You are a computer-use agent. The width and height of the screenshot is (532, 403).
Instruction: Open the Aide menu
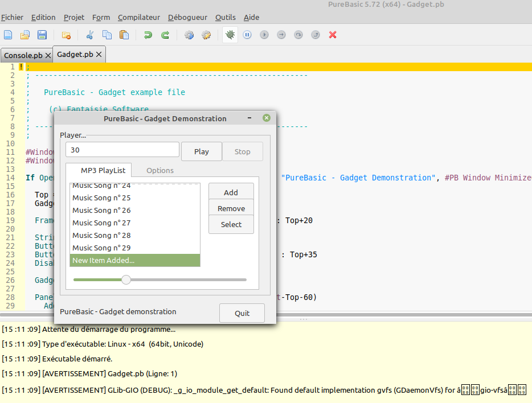pyautogui.click(x=251, y=17)
